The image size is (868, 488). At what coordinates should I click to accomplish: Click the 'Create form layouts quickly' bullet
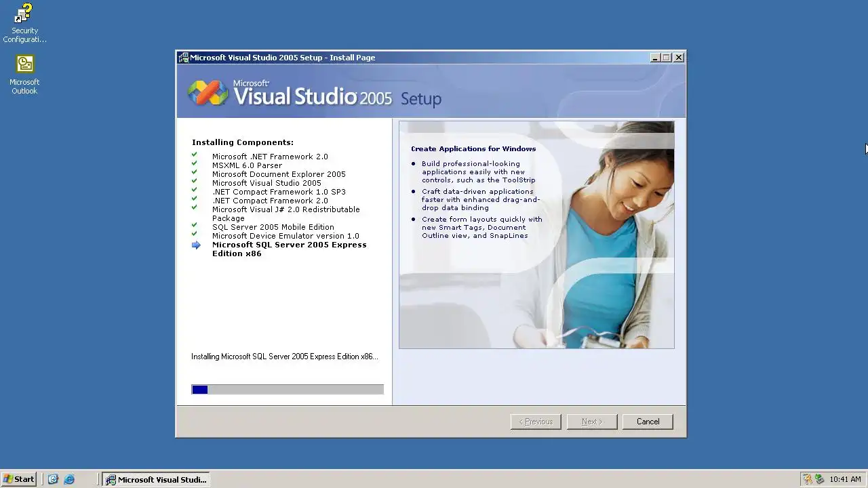click(x=481, y=228)
